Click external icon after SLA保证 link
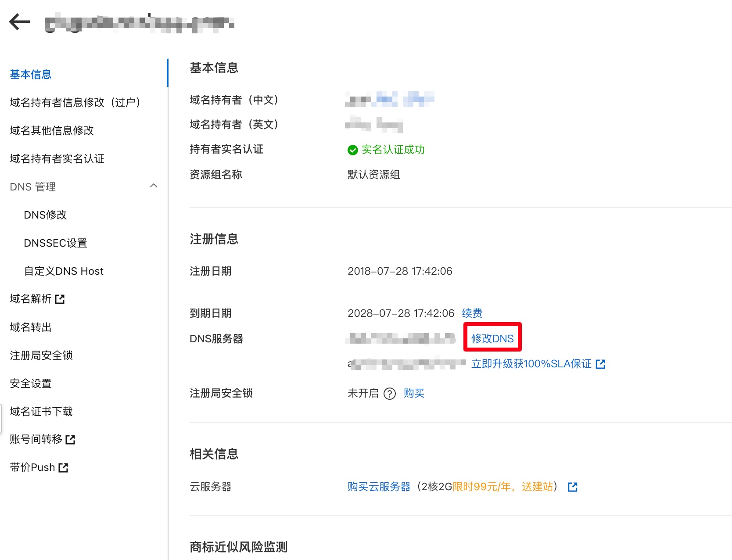 pos(601,364)
